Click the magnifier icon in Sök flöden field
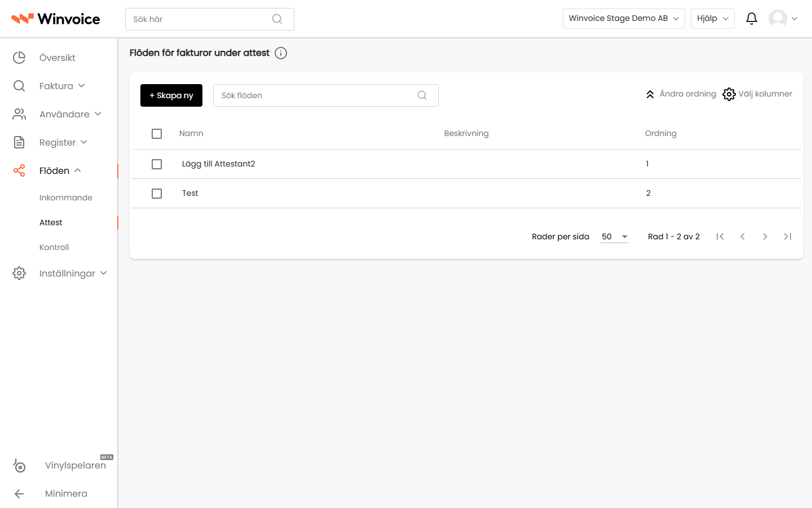 point(422,95)
